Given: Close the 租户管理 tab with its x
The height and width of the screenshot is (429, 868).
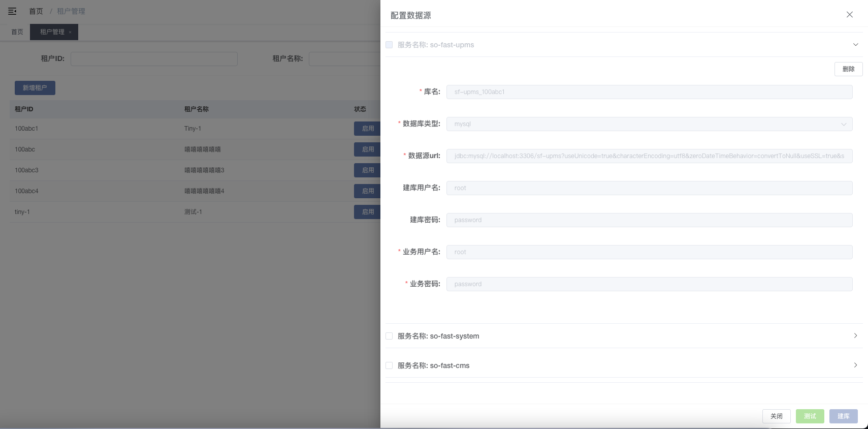Looking at the screenshot, I should click(x=70, y=33).
